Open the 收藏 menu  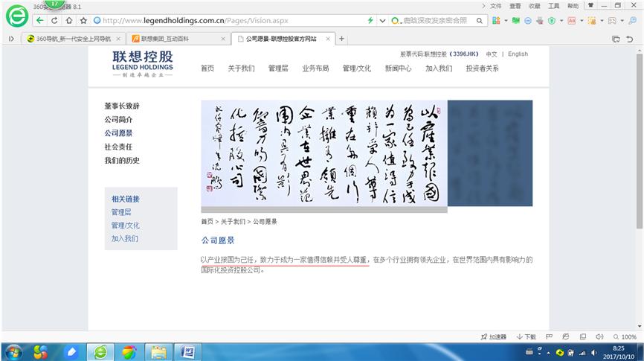pos(535,6)
